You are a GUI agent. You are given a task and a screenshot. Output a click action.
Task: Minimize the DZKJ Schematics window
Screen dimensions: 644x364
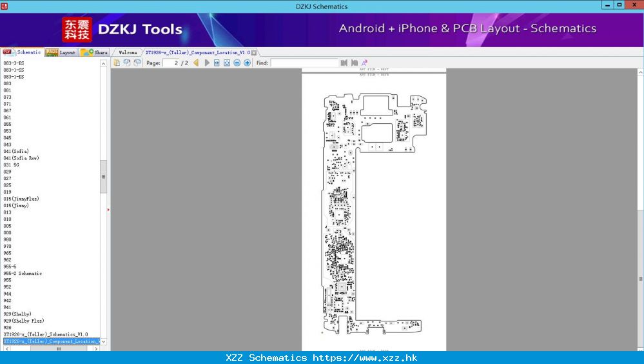coord(607,5)
